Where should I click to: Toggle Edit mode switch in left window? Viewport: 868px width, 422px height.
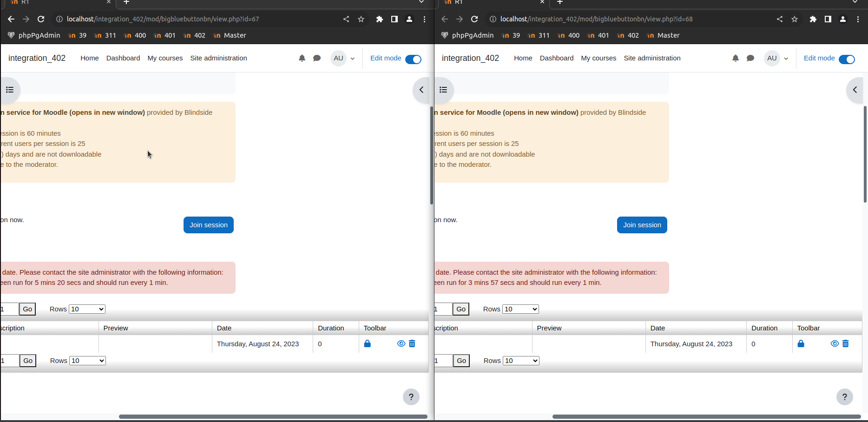point(413,59)
